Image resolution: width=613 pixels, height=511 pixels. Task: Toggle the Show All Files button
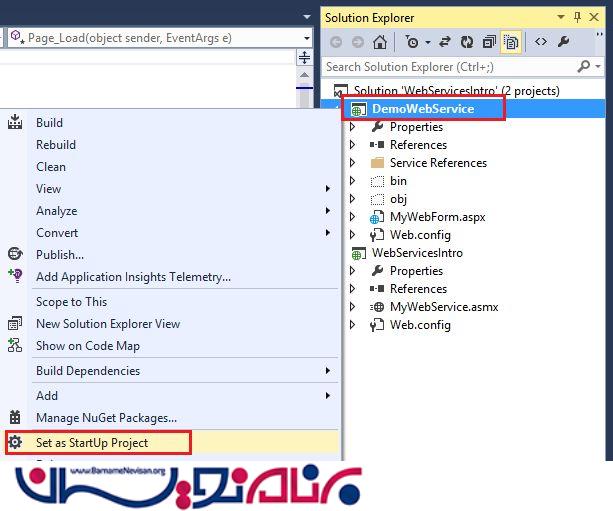coord(511,42)
